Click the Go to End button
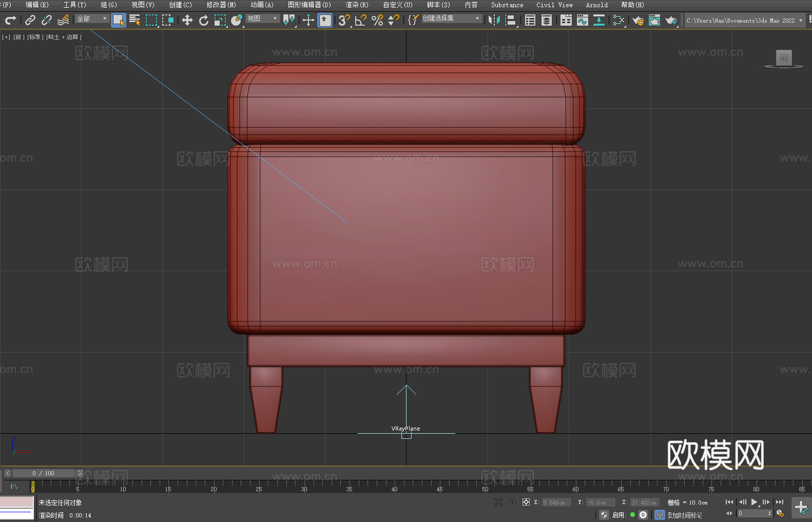812x522 pixels. tap(780, 502)
